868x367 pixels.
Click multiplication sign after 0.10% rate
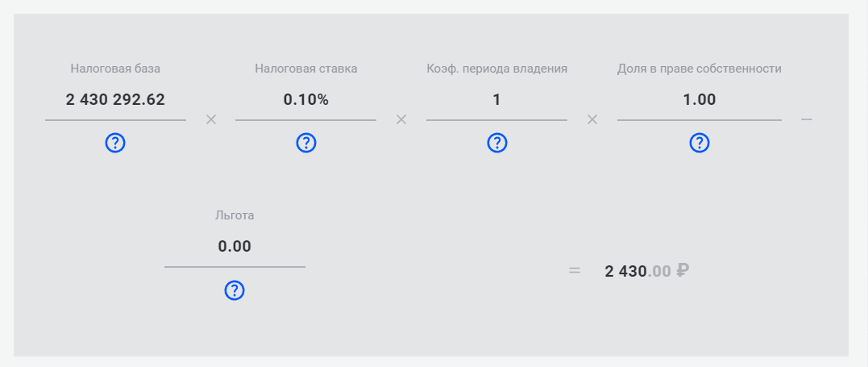click(x=401, y=119)
